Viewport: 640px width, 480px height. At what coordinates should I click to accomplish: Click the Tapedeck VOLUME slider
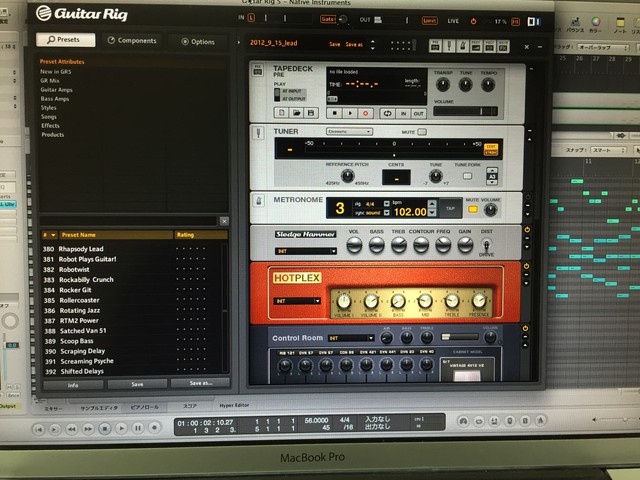(x=465, y=111)
